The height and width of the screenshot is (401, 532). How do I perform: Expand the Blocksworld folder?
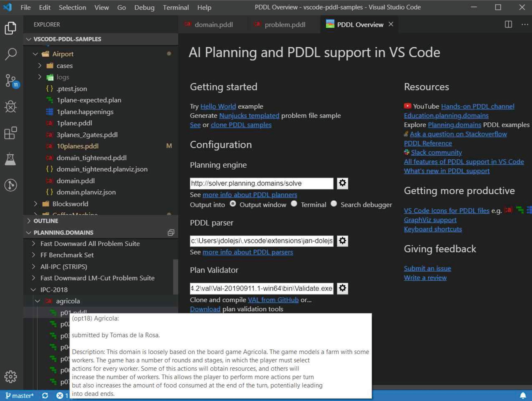click(x=35, y=204)
